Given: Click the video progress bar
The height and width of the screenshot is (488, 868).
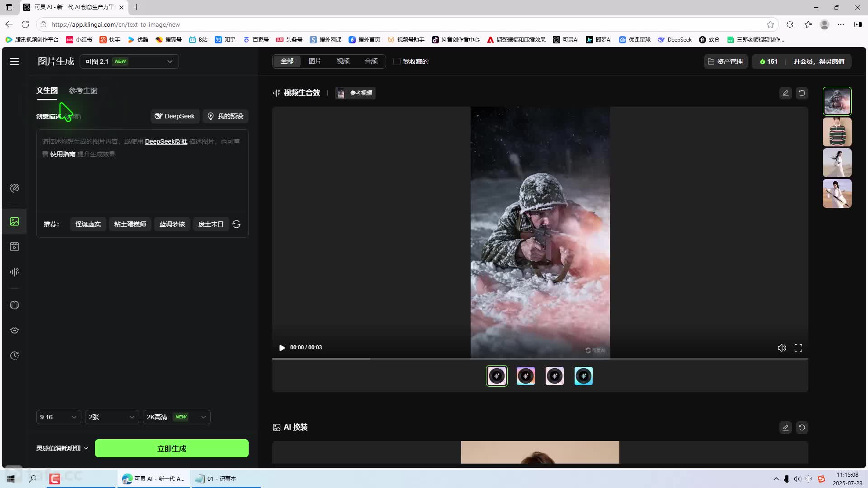Looking at the screenshot, I should pos(540,359).
